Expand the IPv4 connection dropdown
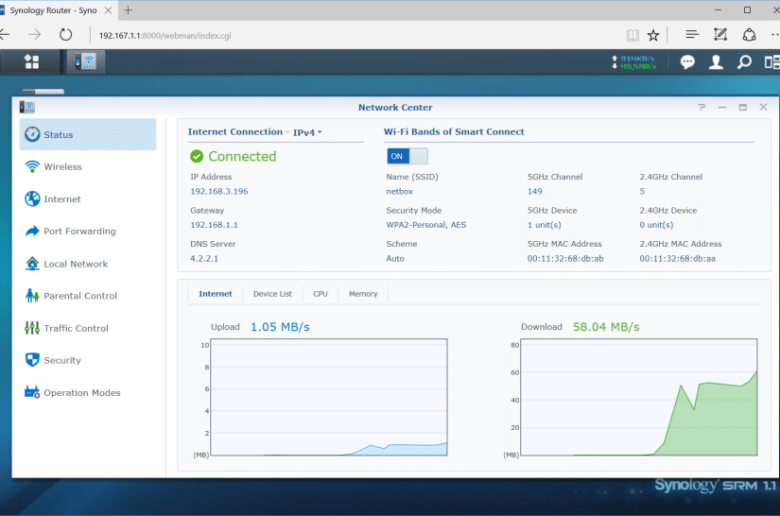Screen dimensions: 780x516 tap(307, 132)
